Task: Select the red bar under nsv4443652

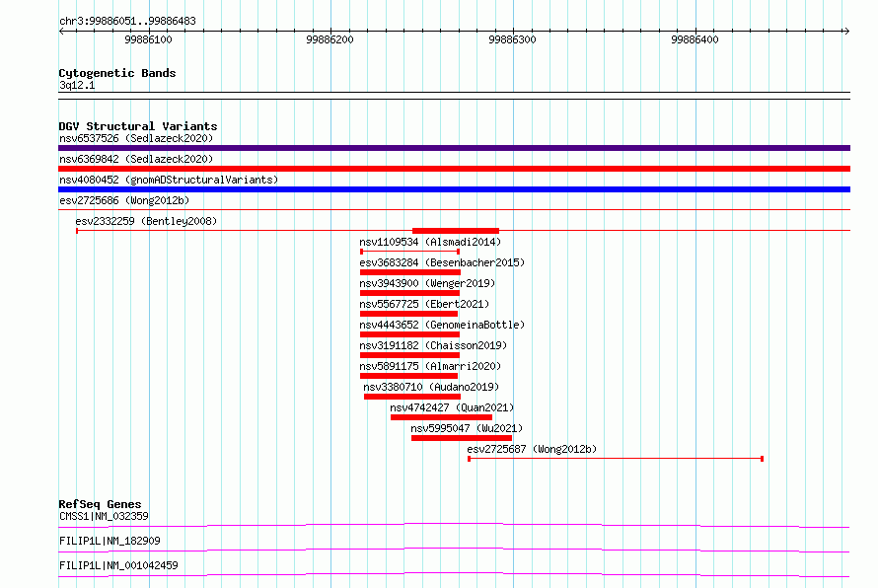Action: pos(409,334)
